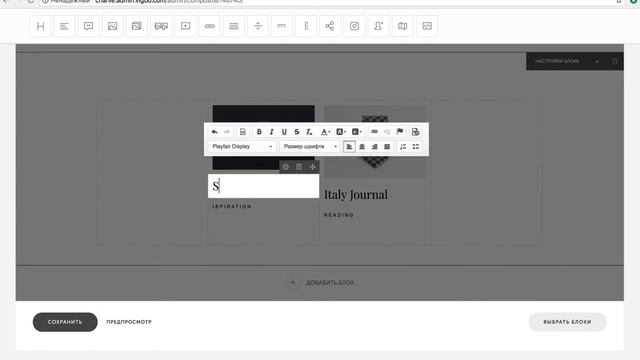The height and width of the screenshot is (360, 640).
Task: Remove the hyperlink
Action: click(x=387, y=132)
